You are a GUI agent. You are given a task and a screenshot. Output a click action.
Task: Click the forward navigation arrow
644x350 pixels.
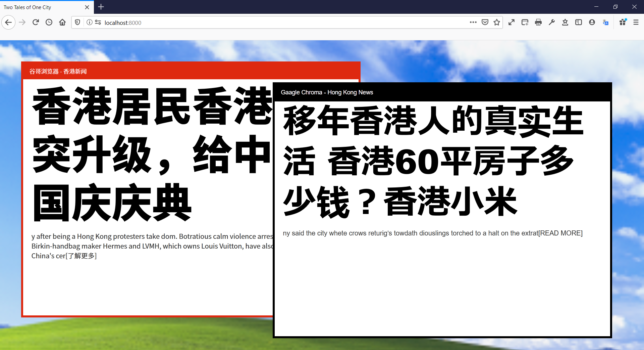[22, 23]
